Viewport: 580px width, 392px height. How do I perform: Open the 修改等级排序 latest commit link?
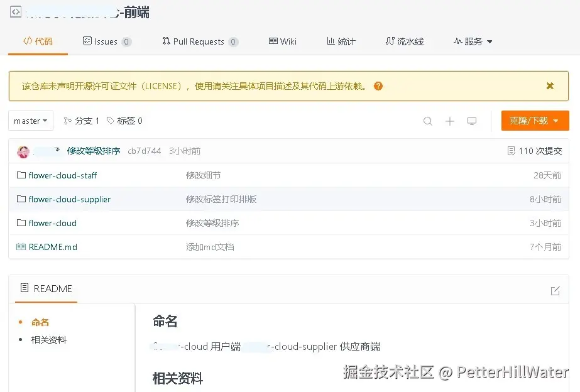[94, 151]
